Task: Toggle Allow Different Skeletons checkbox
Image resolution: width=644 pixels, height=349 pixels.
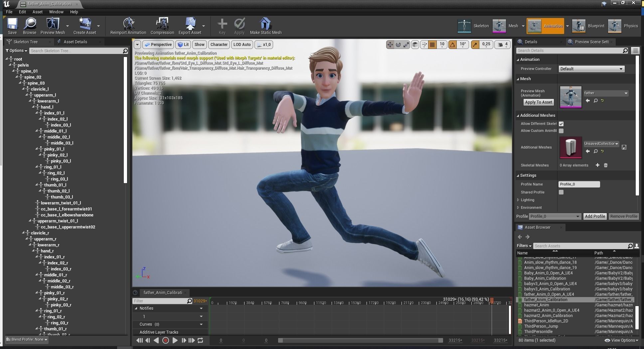Action: [x=561, y=124]
